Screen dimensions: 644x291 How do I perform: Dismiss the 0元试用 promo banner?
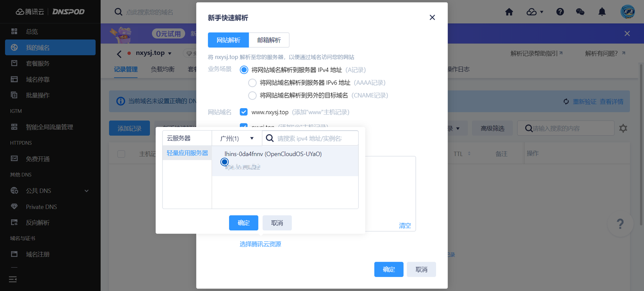click(x=627, y=33)
